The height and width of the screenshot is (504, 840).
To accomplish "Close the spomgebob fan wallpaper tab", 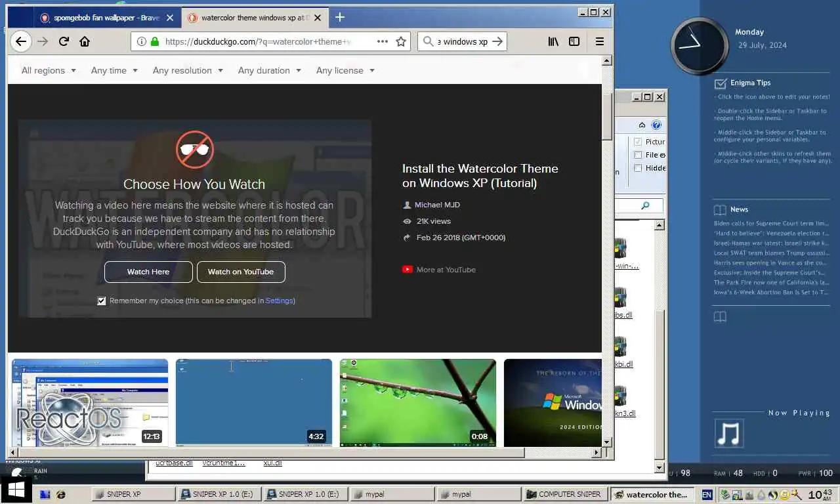I will point(170,18).
